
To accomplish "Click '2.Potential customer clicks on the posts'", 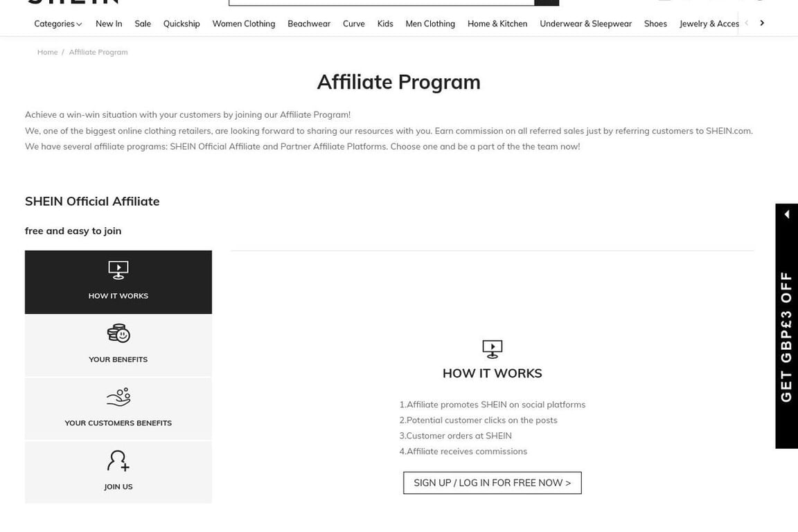I will click(x=479, y=420).
